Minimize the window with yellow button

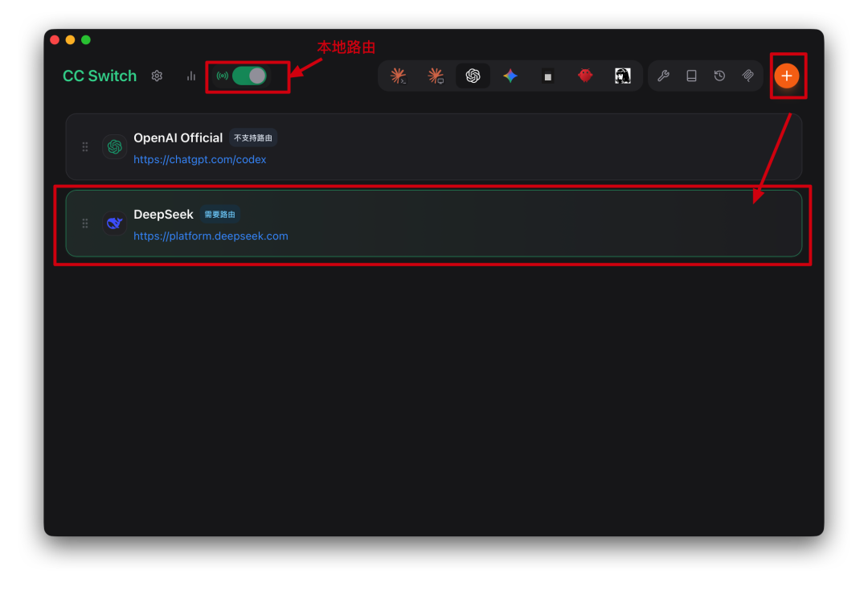pyautogui.click(x=70, y=40)
